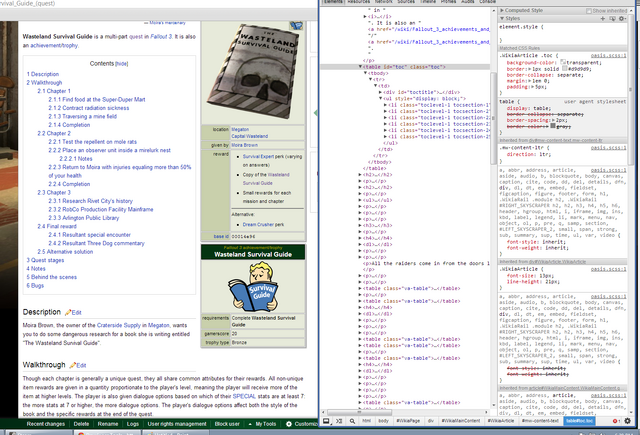Open the 6 Bugs contents link
This screenshot has width=640, height=435.
[35, 286]
